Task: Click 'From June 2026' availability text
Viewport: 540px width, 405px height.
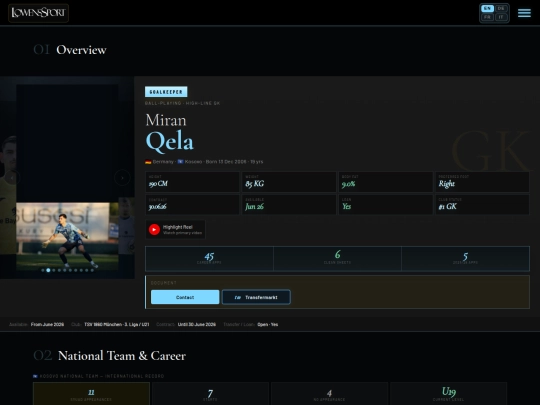Action: tap(47, 324)
